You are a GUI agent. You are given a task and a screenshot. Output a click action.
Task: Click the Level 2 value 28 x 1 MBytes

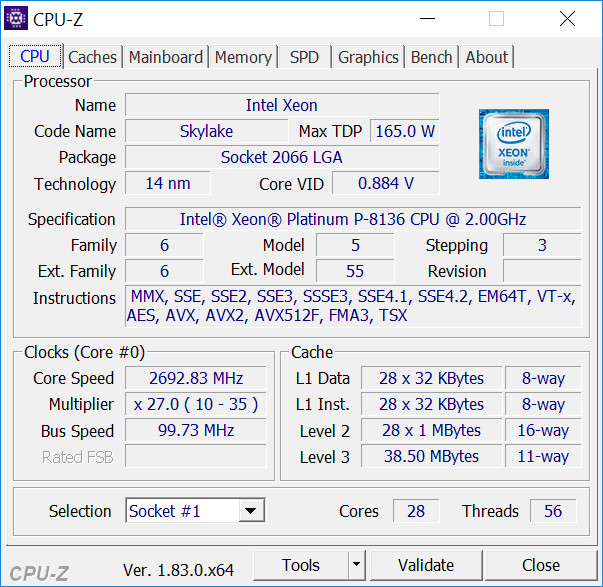point(431,430)
